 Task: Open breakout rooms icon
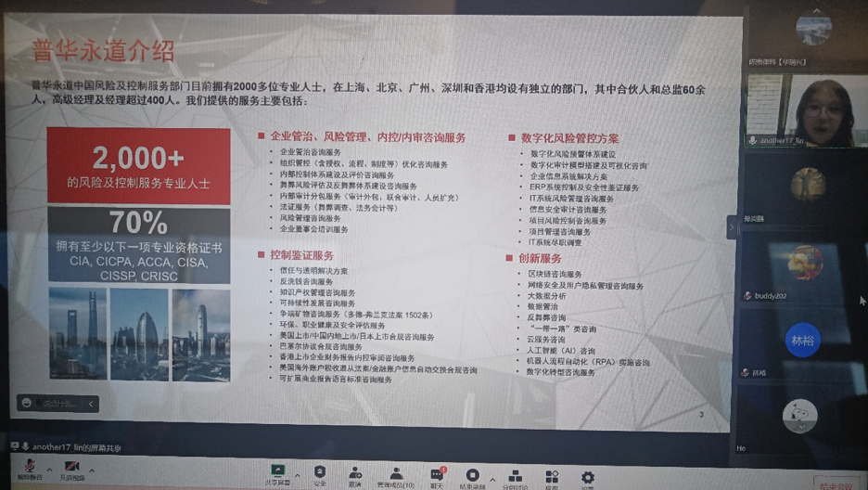tap(516, 477)
